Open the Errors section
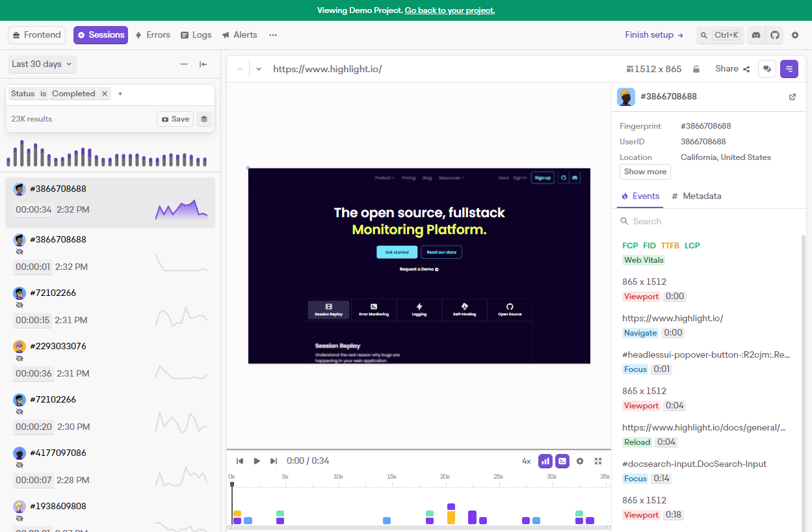 tap(152, 35)
